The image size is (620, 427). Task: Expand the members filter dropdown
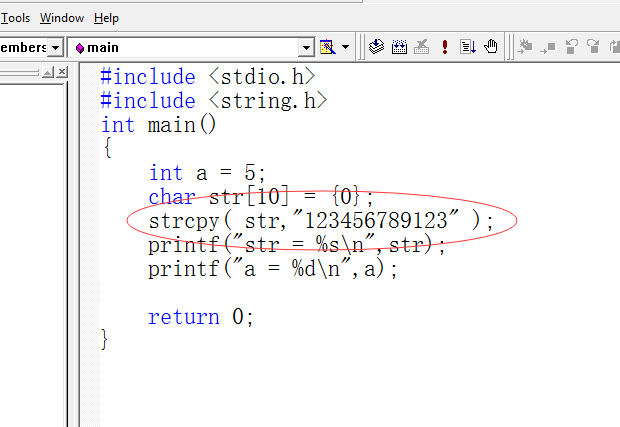point(56,47)
